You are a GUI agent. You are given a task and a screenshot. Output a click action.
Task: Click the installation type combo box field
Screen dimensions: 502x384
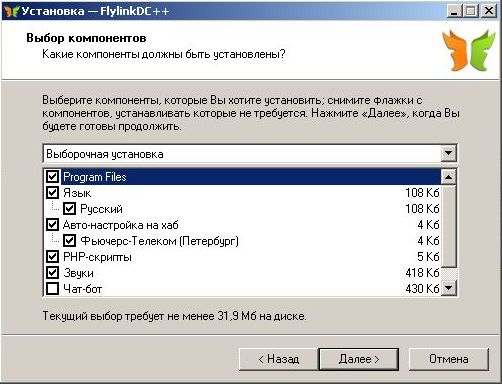(250, 154)
